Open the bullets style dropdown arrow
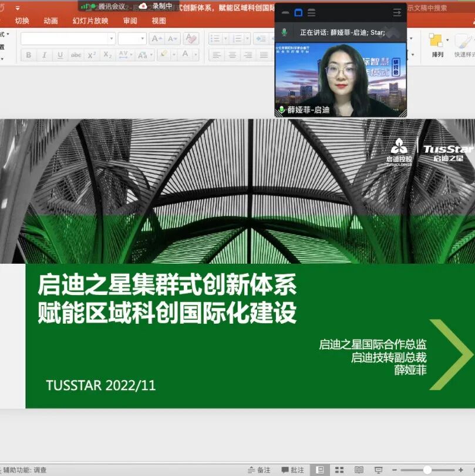 [225, 39]
